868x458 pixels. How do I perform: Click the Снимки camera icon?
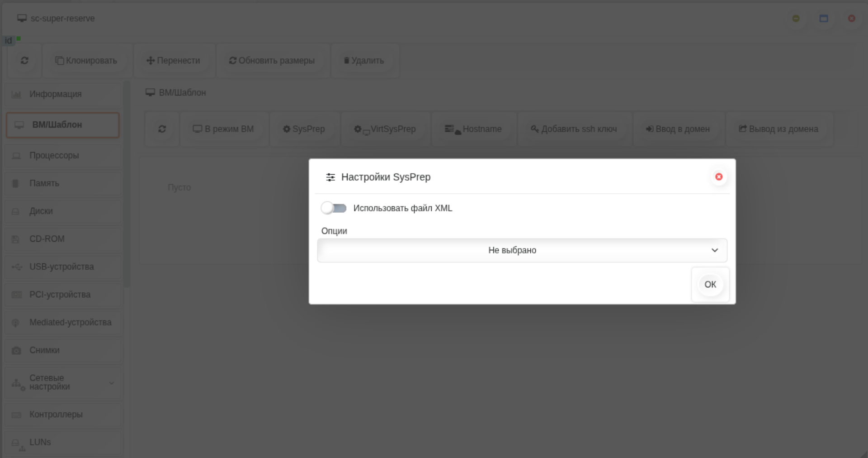click(x=16, y=351)
